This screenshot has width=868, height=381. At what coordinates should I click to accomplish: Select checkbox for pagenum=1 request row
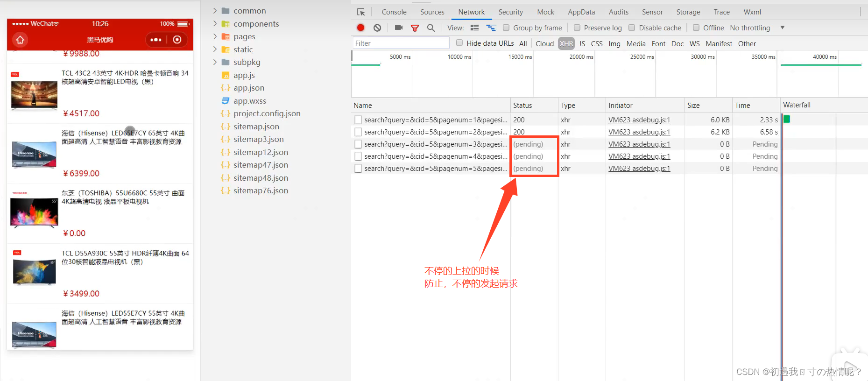click(x=358, y=120)
